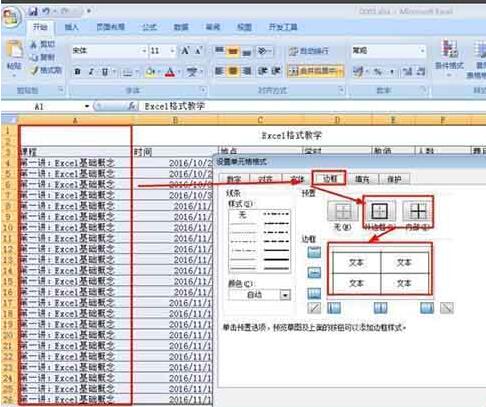The width and height of the screenshot is (486, 407).
Task: Add diagonal up border in dialog
Action: click(x=314, y=308)
